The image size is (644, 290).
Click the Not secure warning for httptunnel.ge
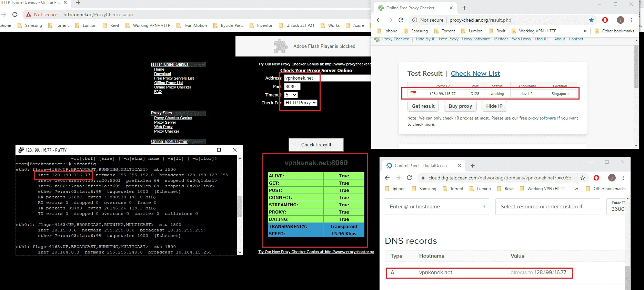point(42,14)
